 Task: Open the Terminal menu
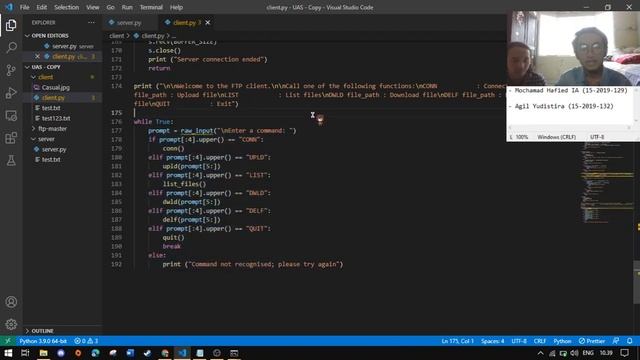151,7
